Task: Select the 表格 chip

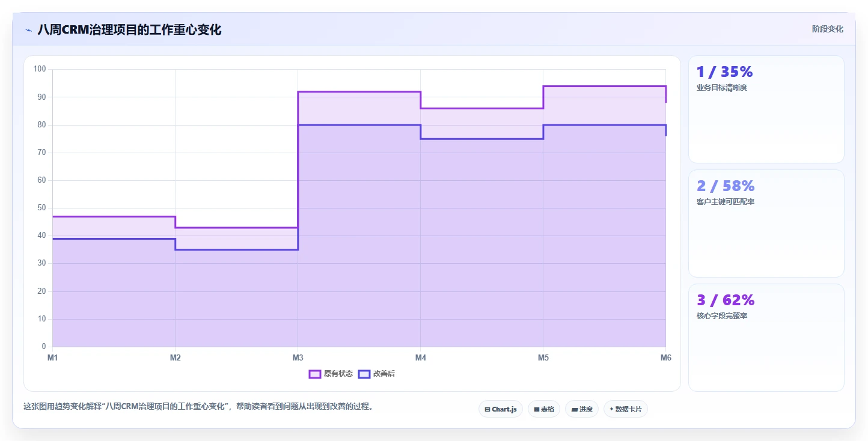Action: pyautogui.click(x=544, y=409)
